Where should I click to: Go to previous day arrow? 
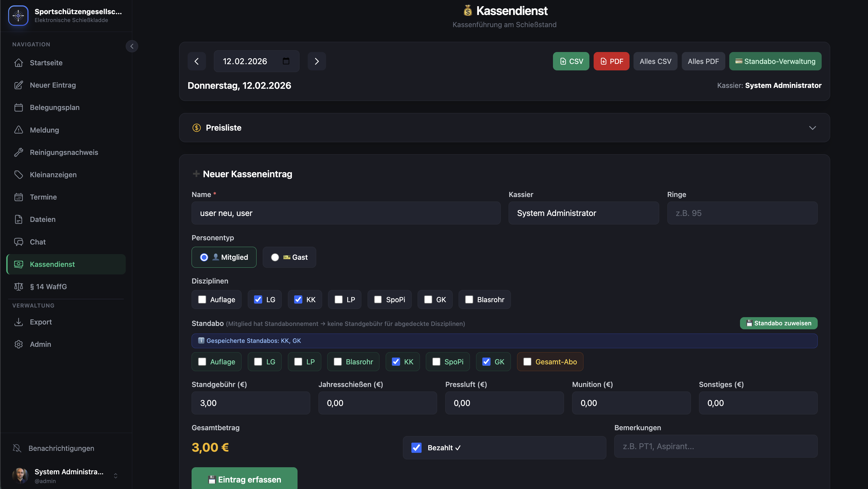click(x=196, y=61)
